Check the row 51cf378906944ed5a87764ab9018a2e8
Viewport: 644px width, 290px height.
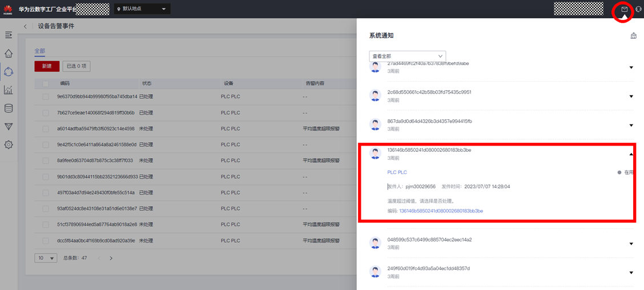point(46,225)
